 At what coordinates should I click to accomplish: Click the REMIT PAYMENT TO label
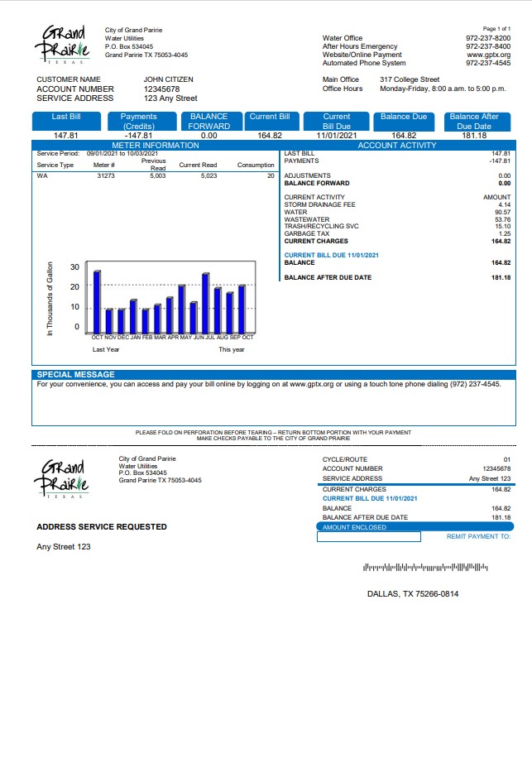[x=478, y=536]
